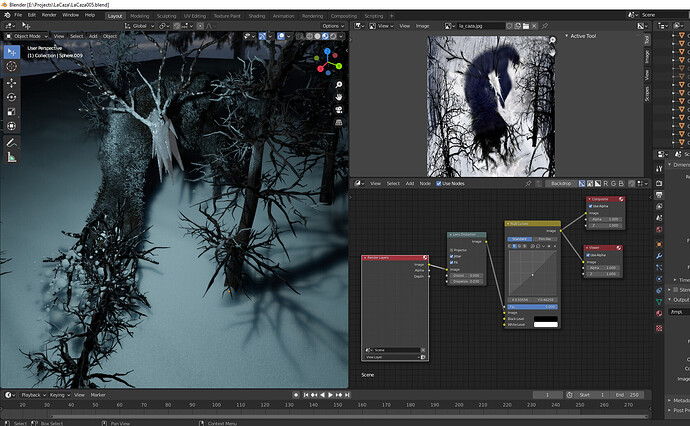Select Standard tone in RGB Curves node
The image size is (690, 426).
pyautogui.click(x=520, y=239)
